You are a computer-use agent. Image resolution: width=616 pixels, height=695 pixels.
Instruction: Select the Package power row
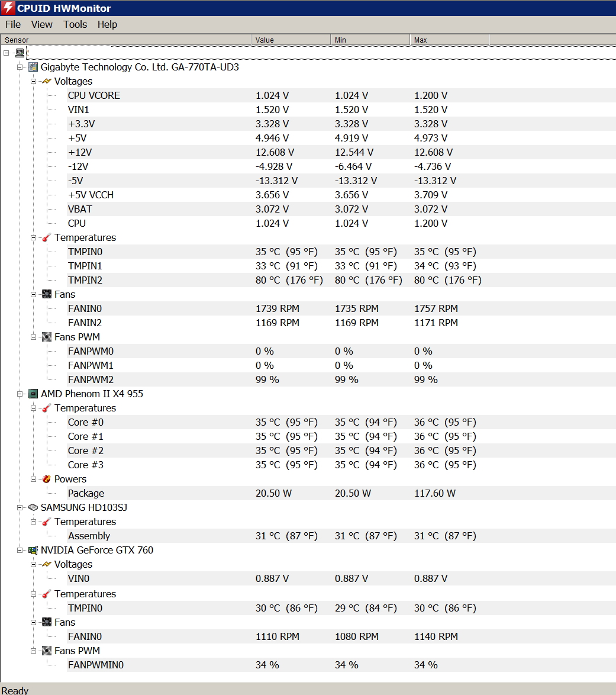(341, 493)
